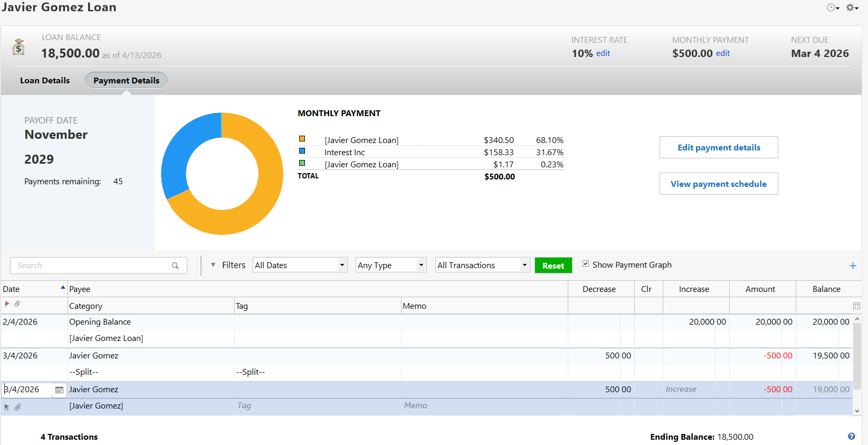The height and width of the screenshot is (445, 868).
Task: Click the Mar 4 2026 next due date
Action: [820, 53]
